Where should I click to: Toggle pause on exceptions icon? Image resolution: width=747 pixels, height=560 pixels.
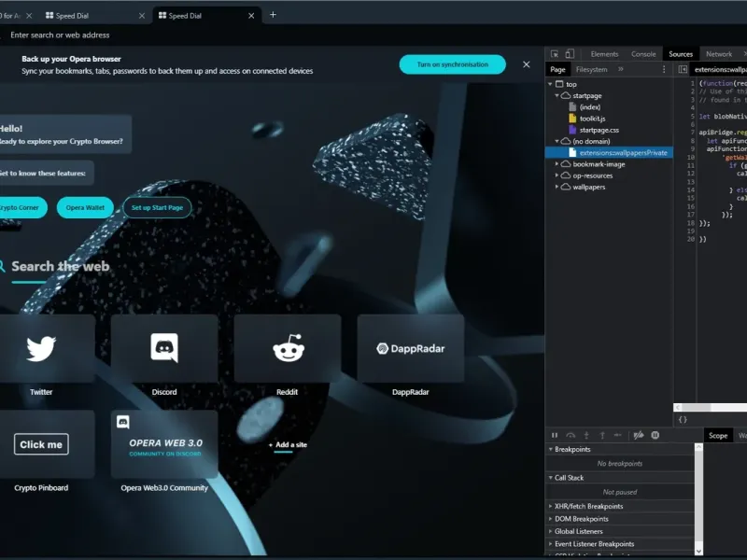[655, 435]
